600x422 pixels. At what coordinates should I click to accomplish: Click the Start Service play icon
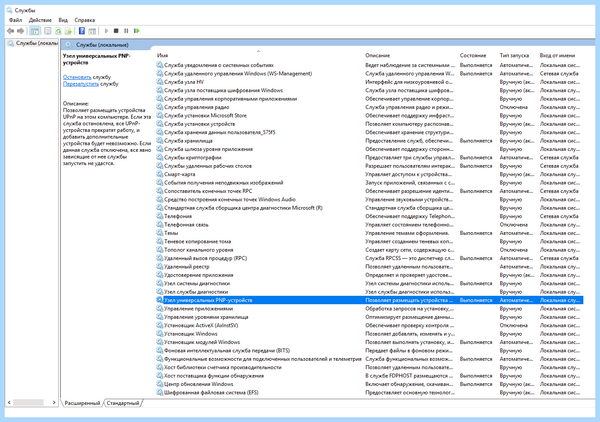(106, 31)
